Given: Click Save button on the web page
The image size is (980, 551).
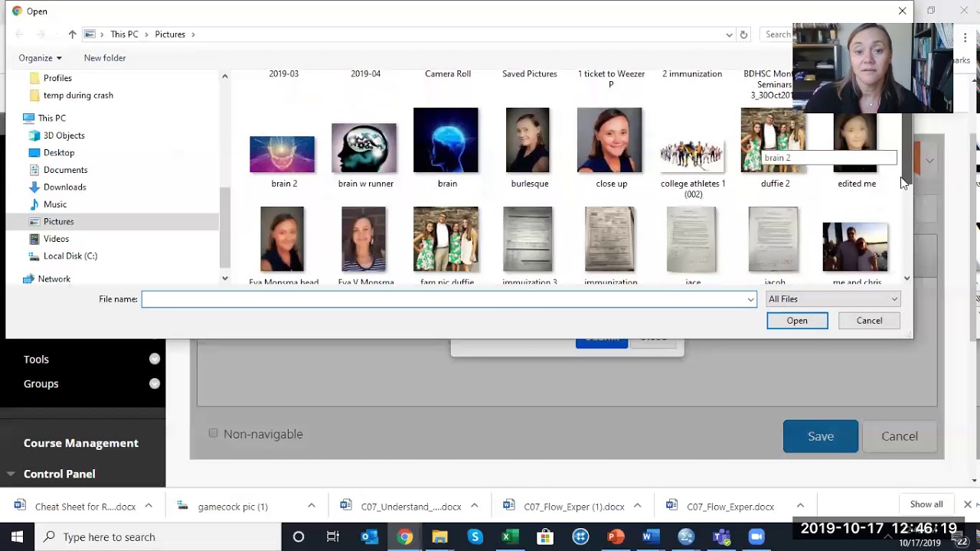Looking at the screenshot, I should pyautogui.click(x=821, y=436).
